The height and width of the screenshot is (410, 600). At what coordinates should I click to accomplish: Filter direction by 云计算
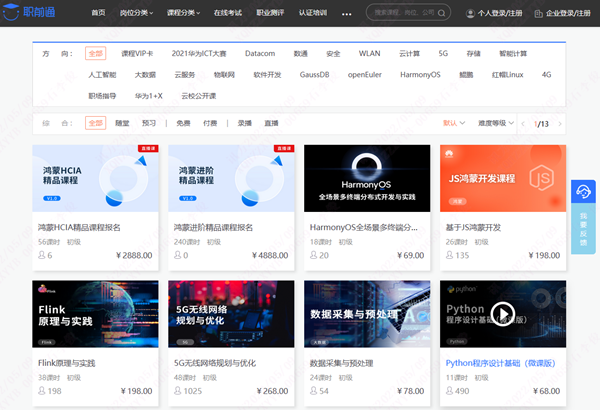409,54
